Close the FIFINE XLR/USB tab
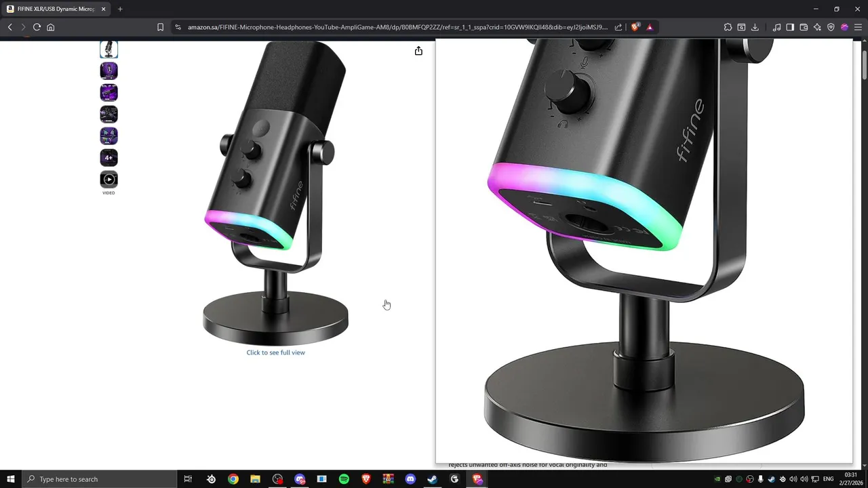The width and height of the screenshot is (868, 488). tap(104, 9)
